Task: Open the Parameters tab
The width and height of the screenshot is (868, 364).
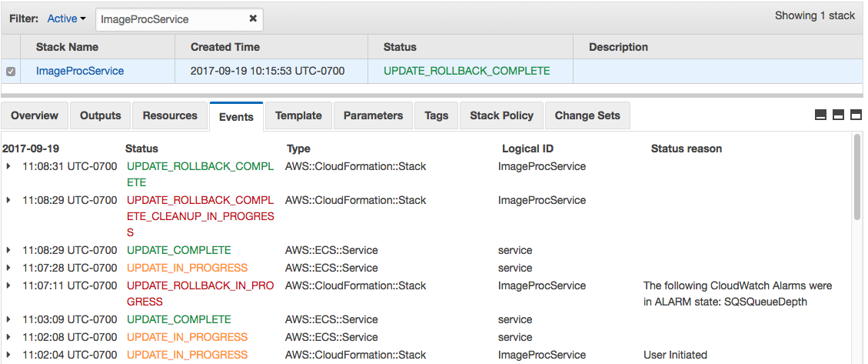Action: (373, 115)
